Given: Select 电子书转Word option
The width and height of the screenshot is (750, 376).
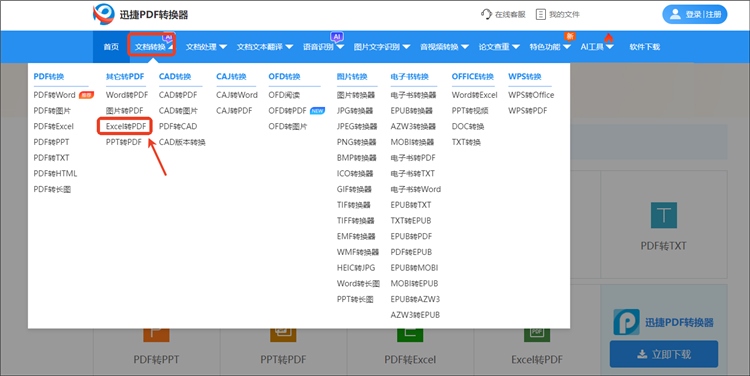Looking at the screenshot, I should coord(416,189).
